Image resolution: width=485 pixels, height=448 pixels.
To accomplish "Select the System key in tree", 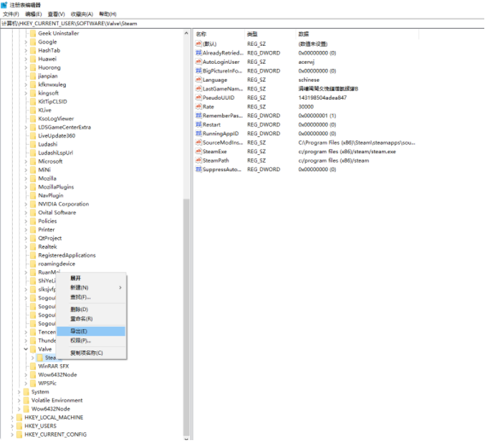I will 40,391.
